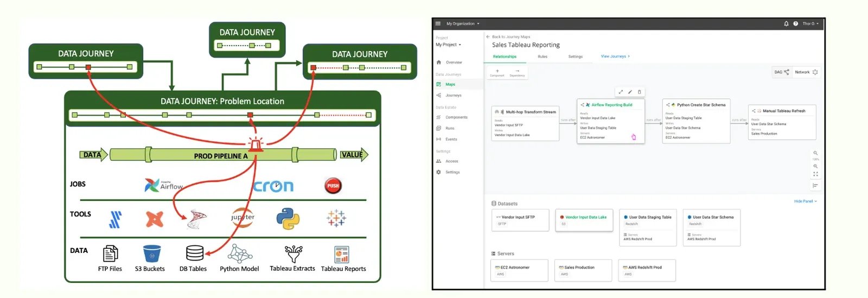The image size is (868, 298).
Task: Click the Journeys share icon in sidebar
Action: tap(439, 95)
